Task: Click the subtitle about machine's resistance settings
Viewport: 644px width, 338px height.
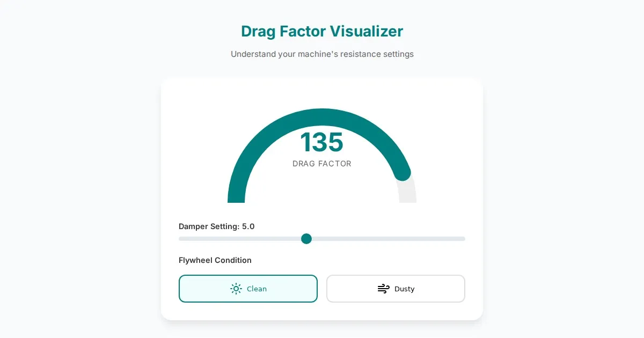Action: point(322,54)
